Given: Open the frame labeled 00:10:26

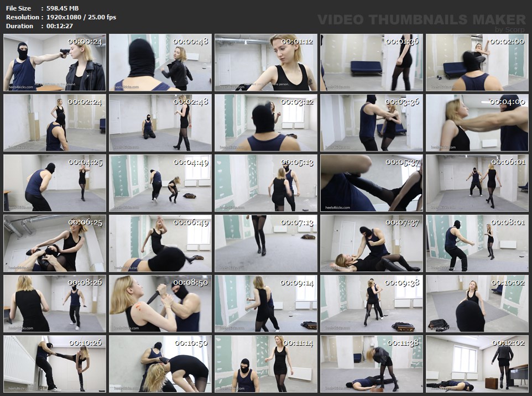Looking at the screenshot, I should tap(54, 363).
